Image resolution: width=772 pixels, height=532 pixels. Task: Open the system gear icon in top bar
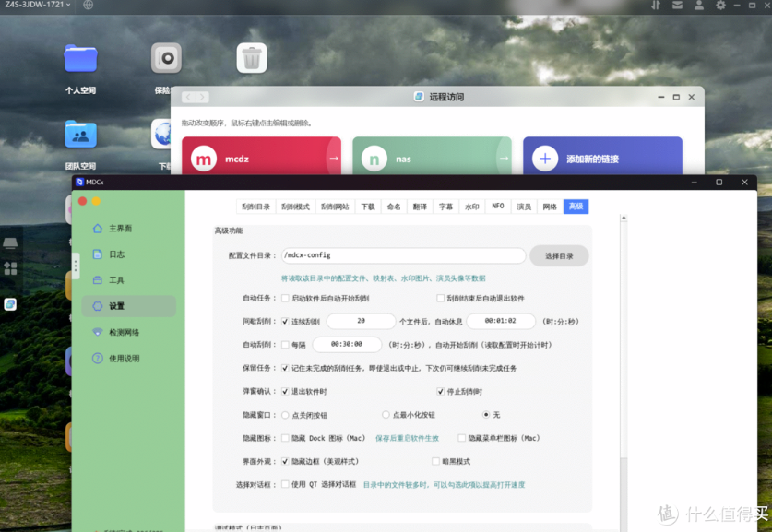pos(720,5)
